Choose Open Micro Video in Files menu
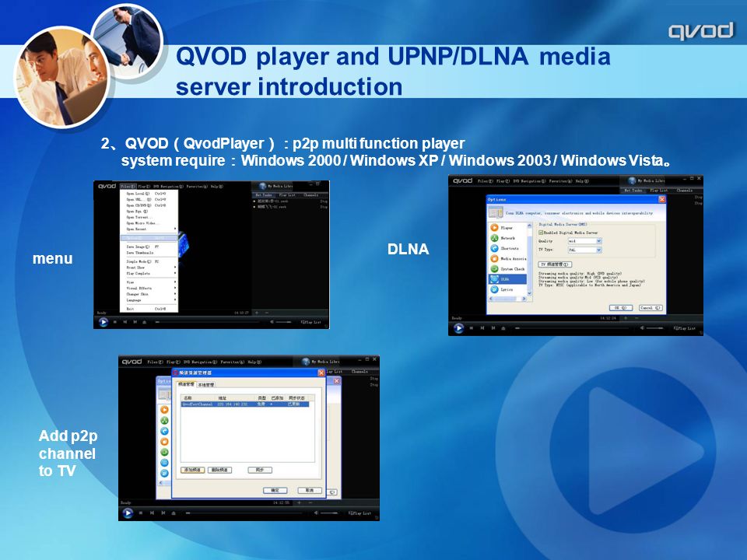This screenshot has width=747, height=560. pyautogui.click(x=149, y=223)
